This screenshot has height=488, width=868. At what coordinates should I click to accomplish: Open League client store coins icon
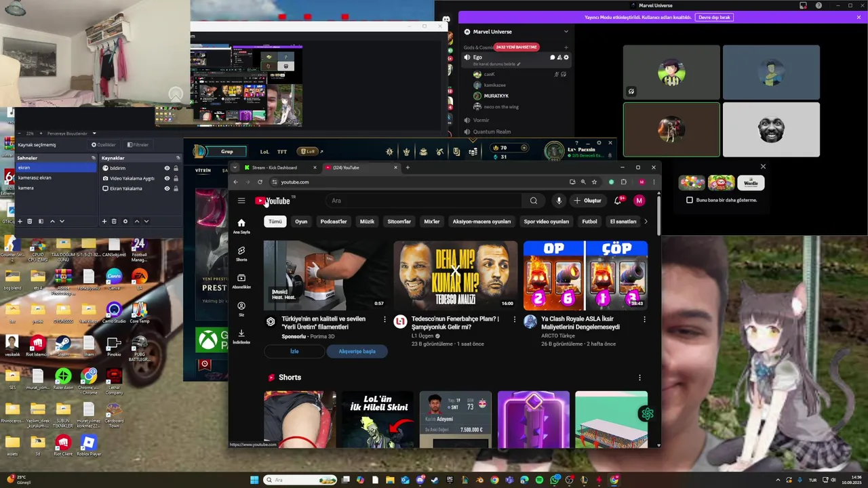473,152
